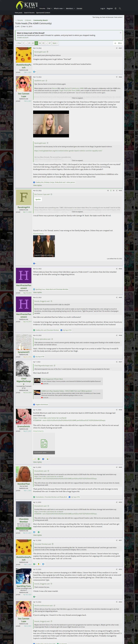
Task: Click share icon on post #443
Action: click(x=117, y=191)
